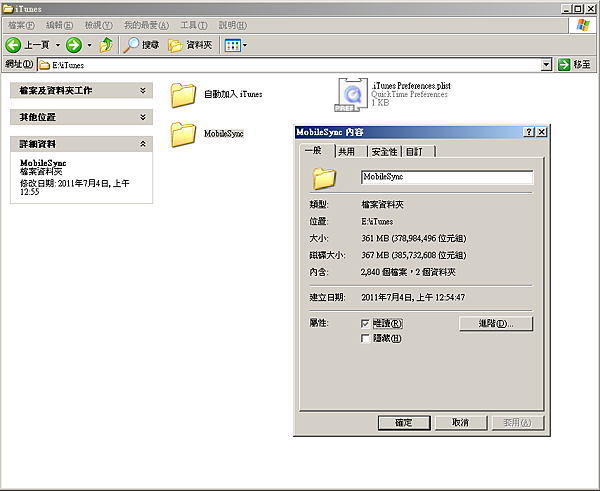Open the Back history dropdown arrow
The image size is (600, 491).
(58, 45)
